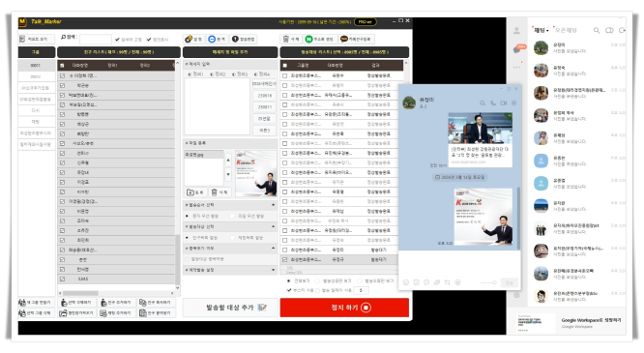Click the 친구 추가하기 button
Image resolution: width=644 pixels, height=353 pixels.
pyautogui.click(x=116, y=303)
